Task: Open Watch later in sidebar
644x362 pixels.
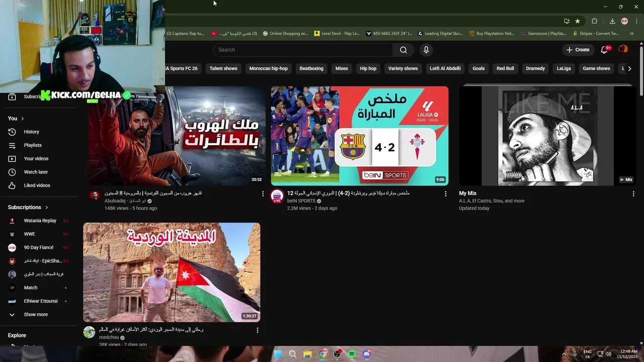Action: click(36, 172)
